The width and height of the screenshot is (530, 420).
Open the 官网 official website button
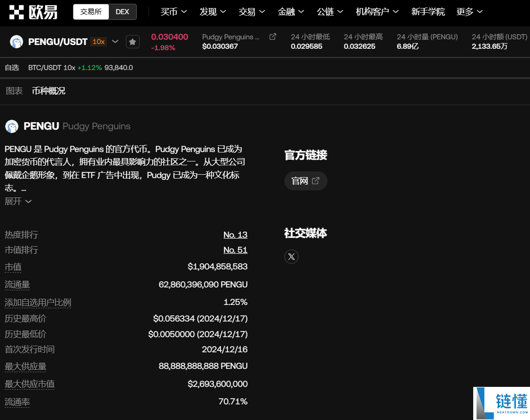click(306, 181)
